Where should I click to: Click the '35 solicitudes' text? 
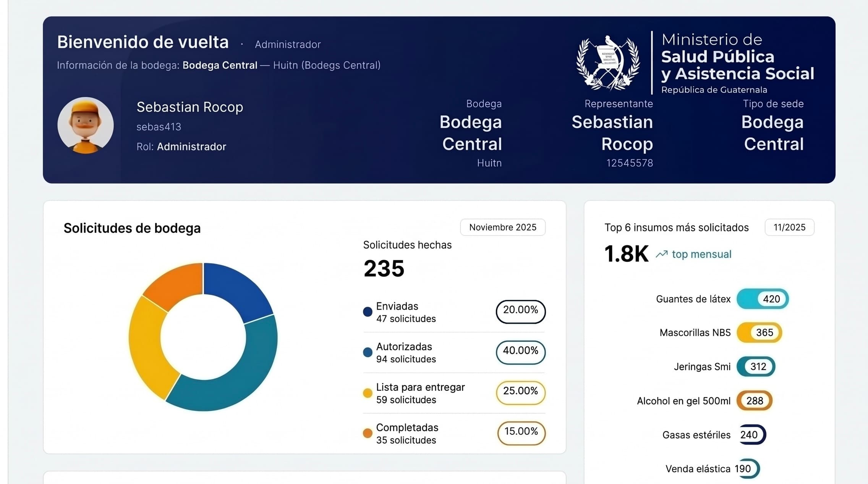406,440
